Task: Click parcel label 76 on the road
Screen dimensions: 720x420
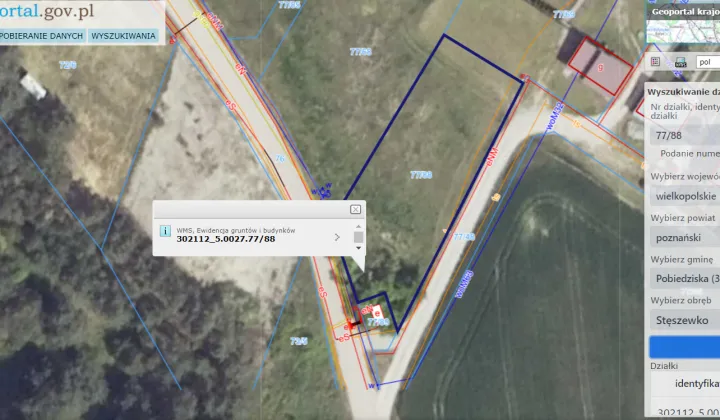Action: 280,158
